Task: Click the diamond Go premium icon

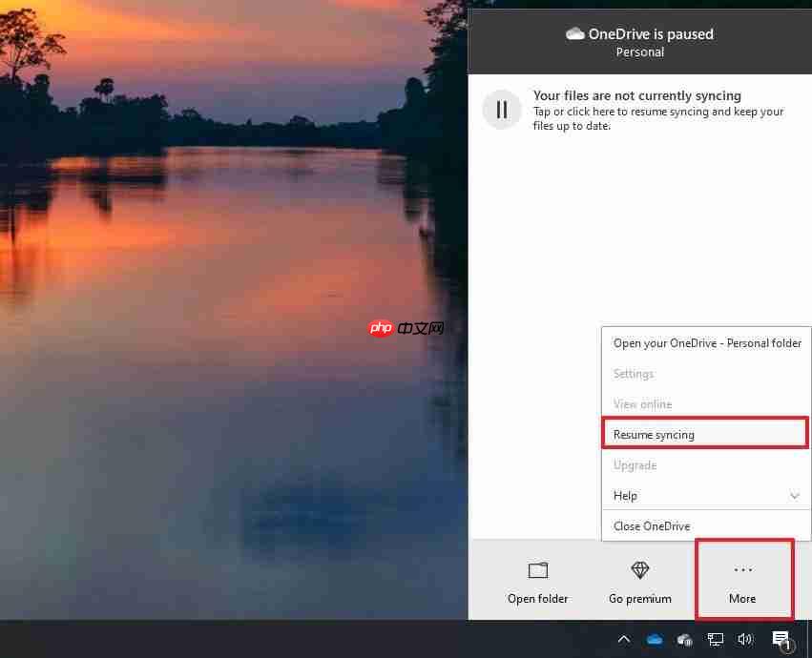Action: [x=640, y=569]
